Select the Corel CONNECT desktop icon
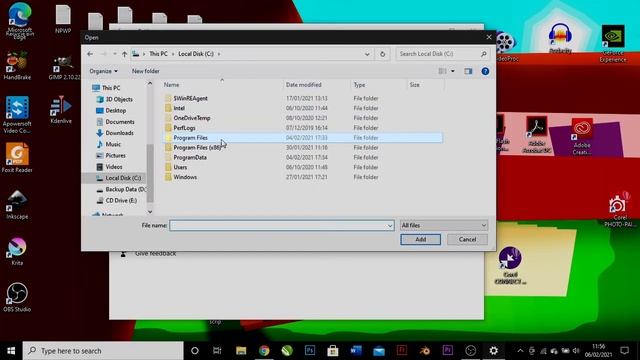 510,265
